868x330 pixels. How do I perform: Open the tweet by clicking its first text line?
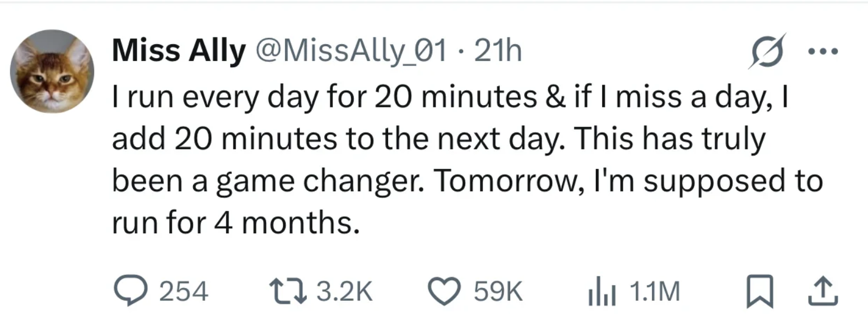point(450,97)
